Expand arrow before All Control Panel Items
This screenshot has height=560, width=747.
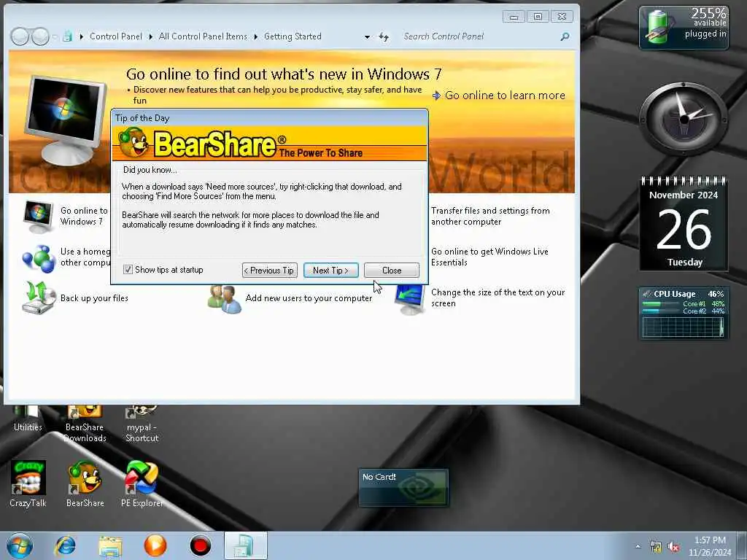coord(151,36)
